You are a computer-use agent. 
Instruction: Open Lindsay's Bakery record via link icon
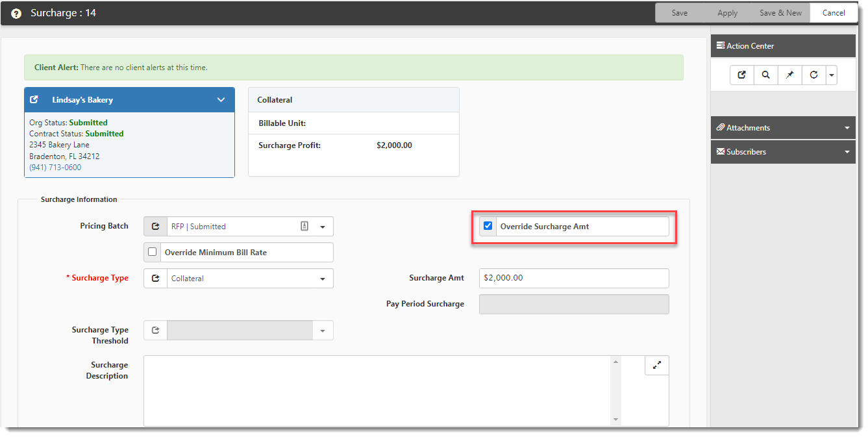pos(34,100)
